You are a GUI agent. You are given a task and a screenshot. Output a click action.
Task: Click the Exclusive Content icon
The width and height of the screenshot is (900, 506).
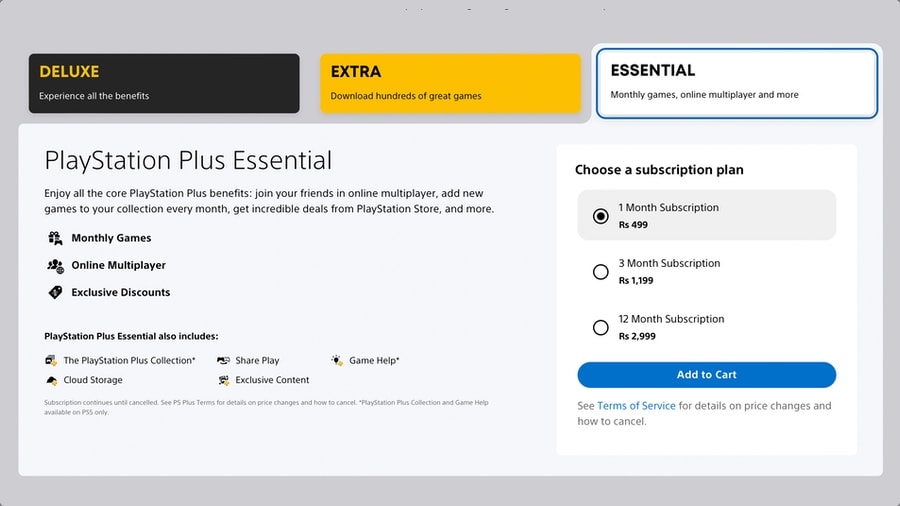point(223,380)
